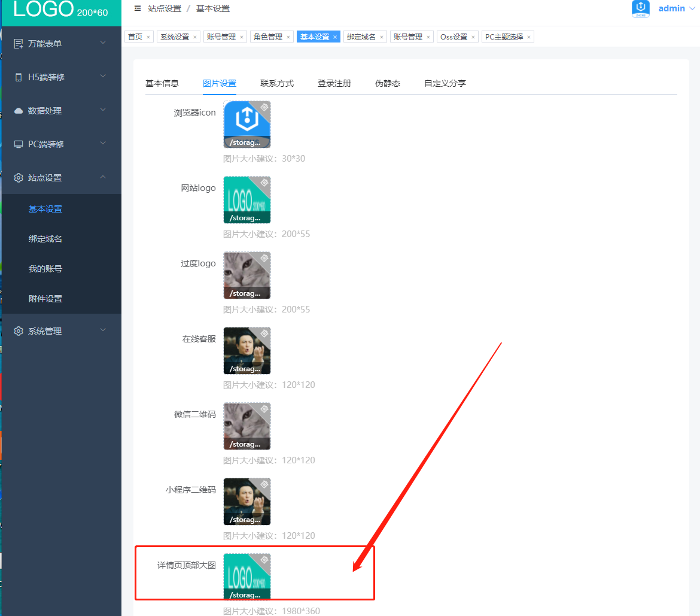The height and width of the screenshot is (616, 700).
Task: Switch to the 登录注册 tab
Action: [x=334, y=83]
